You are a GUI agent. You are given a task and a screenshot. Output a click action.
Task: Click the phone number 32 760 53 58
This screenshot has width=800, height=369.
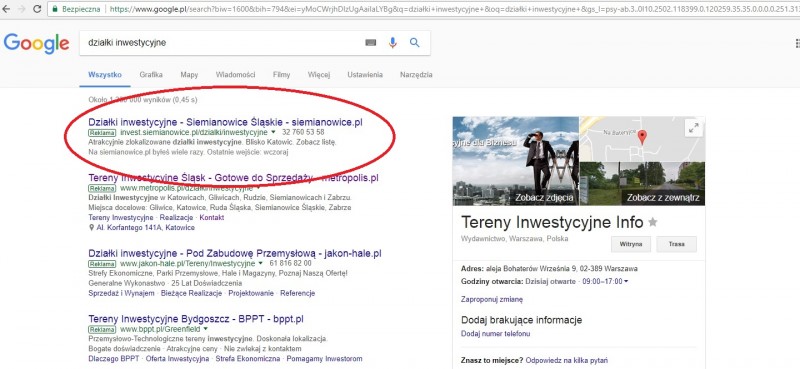coord(303,132)
